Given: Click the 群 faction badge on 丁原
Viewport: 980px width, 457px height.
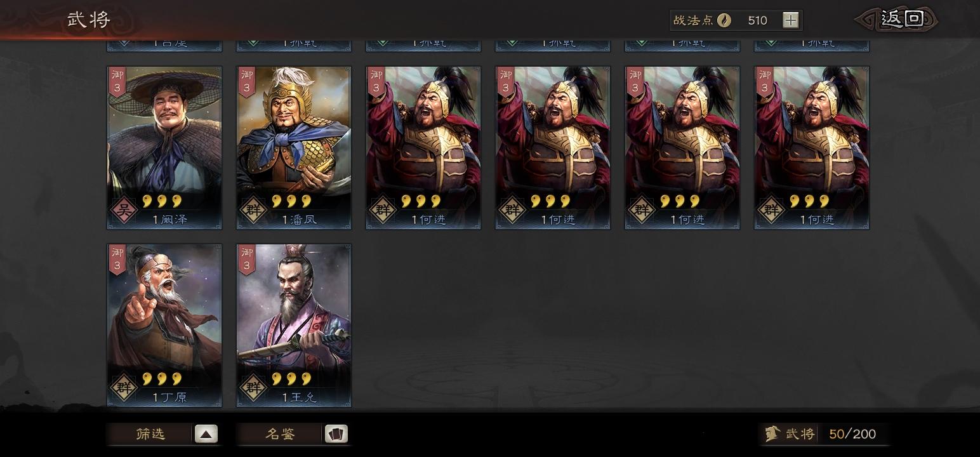Looking at the screenshot, I should click(x=124, y=387).
